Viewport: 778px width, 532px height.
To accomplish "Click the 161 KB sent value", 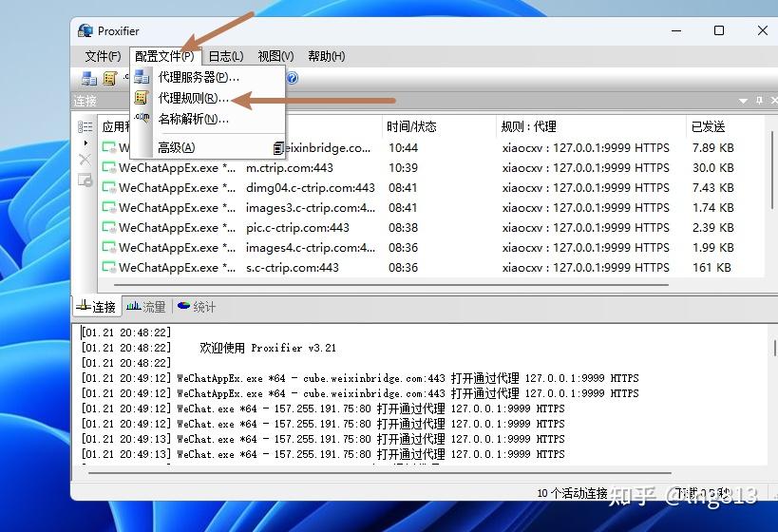I will pyautogui.click(x=712, y=267).
